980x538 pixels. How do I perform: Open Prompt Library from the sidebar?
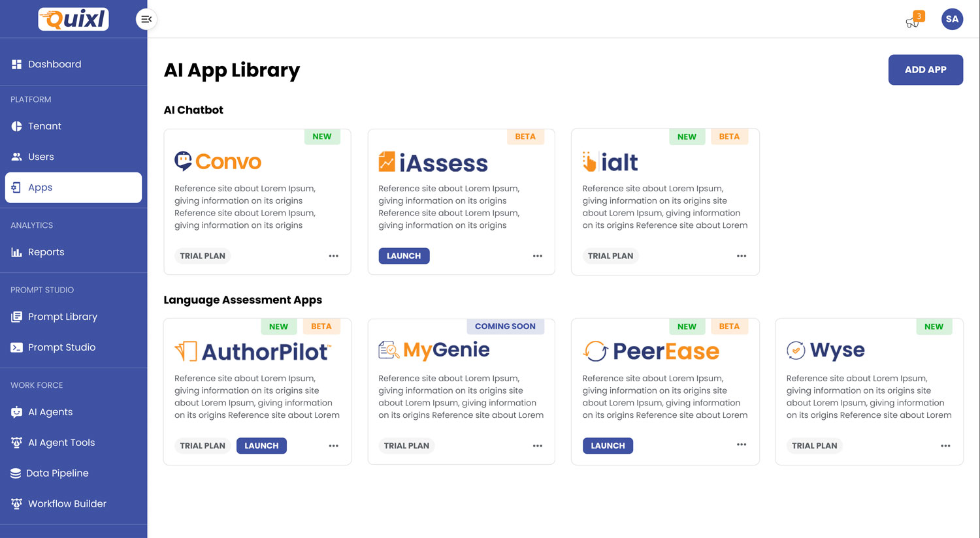pyautogui.click(x=62, y=317)
